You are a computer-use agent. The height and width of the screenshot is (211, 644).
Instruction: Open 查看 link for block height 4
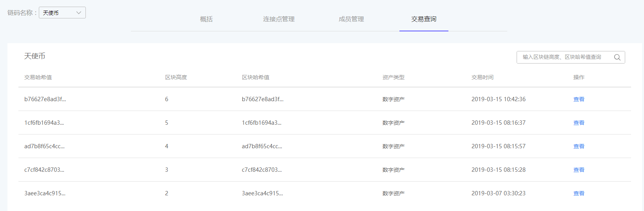click(579, 146)
